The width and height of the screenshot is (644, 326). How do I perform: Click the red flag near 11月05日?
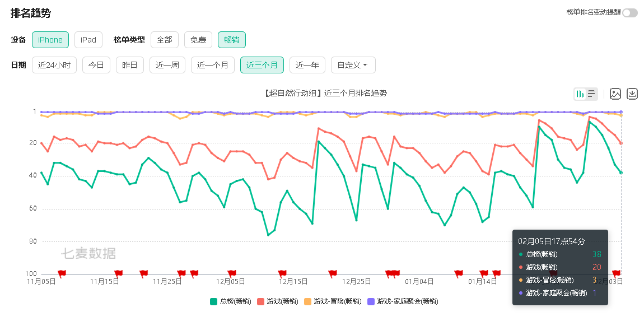(62, 273)
